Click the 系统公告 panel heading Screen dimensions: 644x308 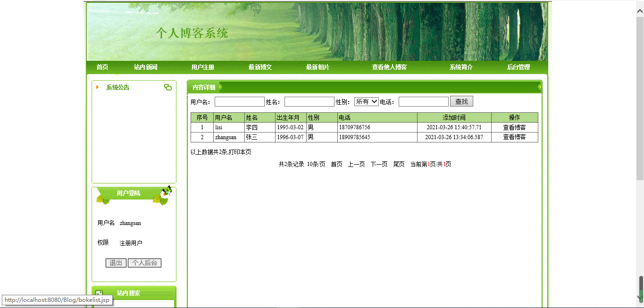pos(117,87)
